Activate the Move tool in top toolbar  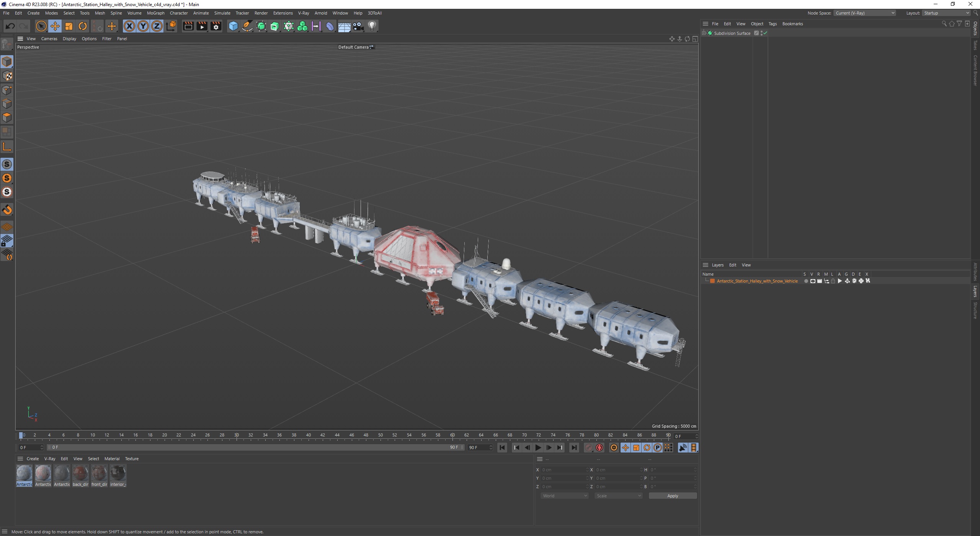click(x=55, y=26)
